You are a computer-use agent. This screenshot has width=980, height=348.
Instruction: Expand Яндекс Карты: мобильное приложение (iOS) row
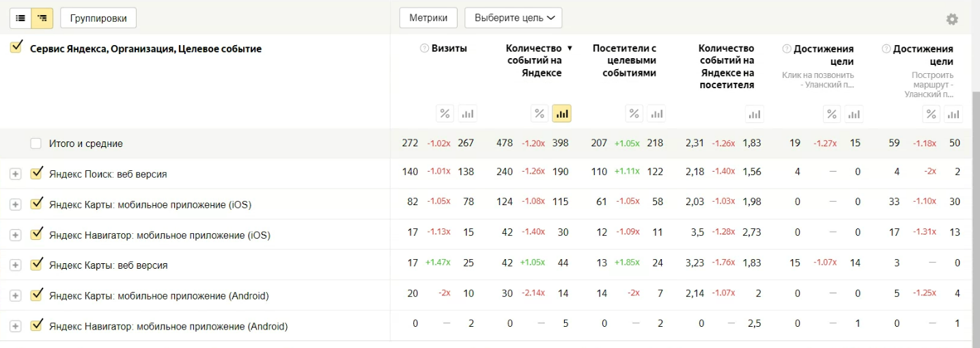[x=15, y=204]
